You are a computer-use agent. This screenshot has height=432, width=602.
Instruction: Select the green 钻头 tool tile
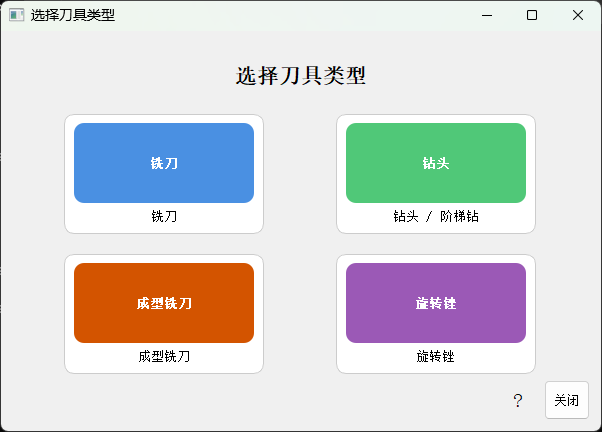(x=436, y=163)
